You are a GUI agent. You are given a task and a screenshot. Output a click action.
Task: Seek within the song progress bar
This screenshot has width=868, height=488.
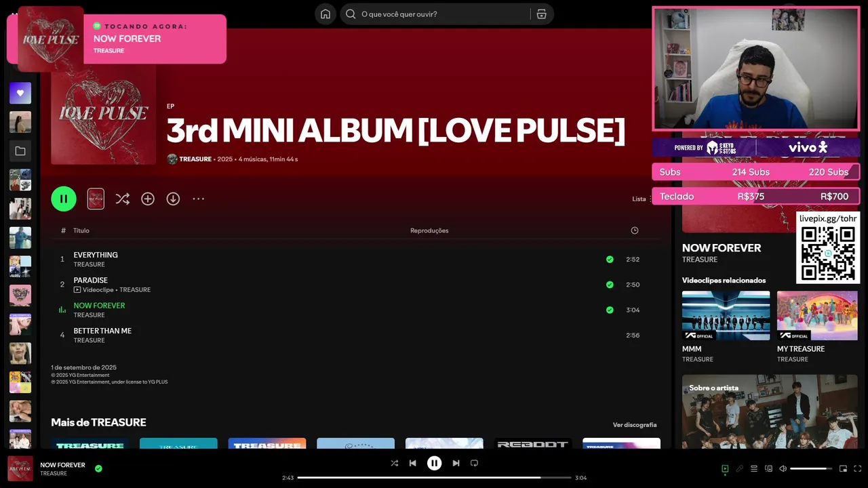434,478
